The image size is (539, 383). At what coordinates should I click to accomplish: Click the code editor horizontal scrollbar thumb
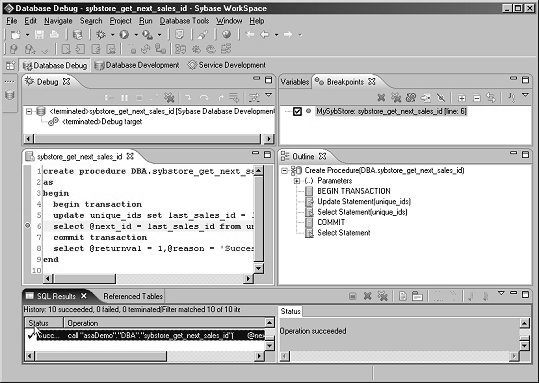85,278
